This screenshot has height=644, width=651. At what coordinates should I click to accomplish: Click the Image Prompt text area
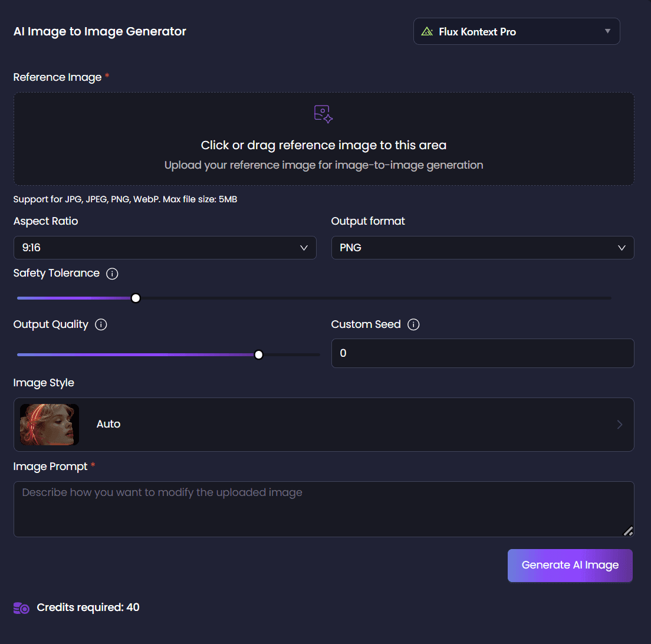click(x=324, y=509)
